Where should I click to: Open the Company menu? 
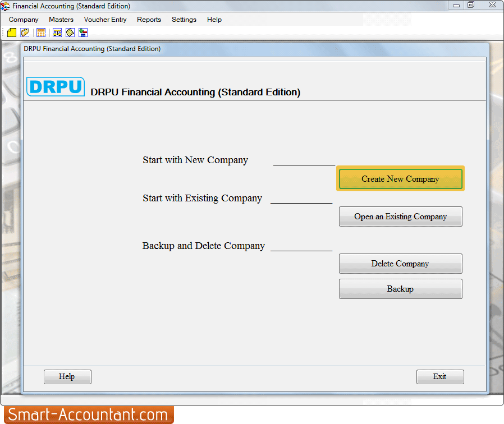click(24, 20)
